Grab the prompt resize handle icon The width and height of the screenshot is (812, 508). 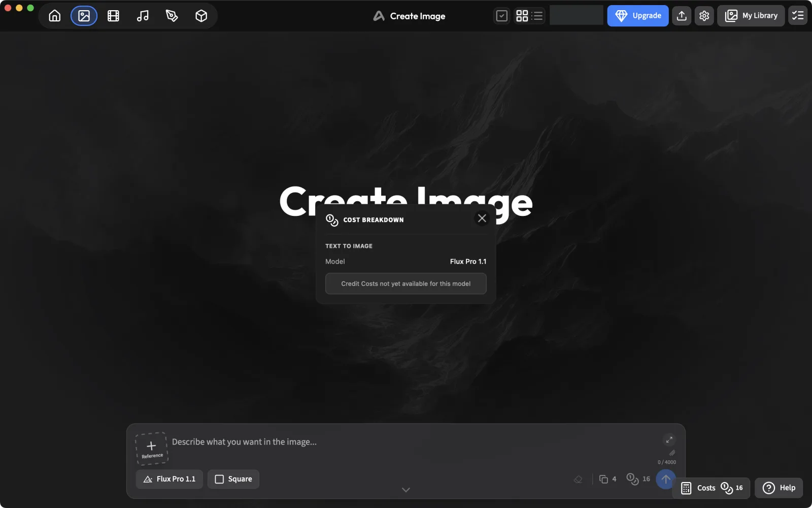[x=672, y=453]
